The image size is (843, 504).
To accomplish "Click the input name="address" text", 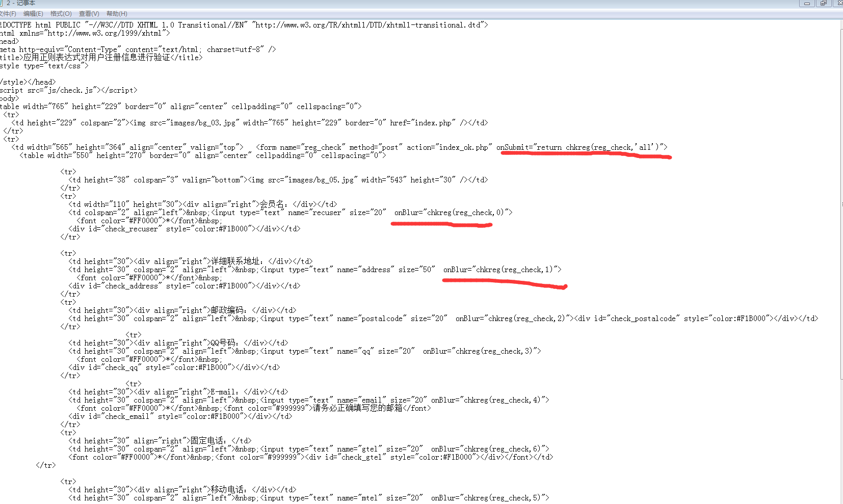I will pos(348,270).
